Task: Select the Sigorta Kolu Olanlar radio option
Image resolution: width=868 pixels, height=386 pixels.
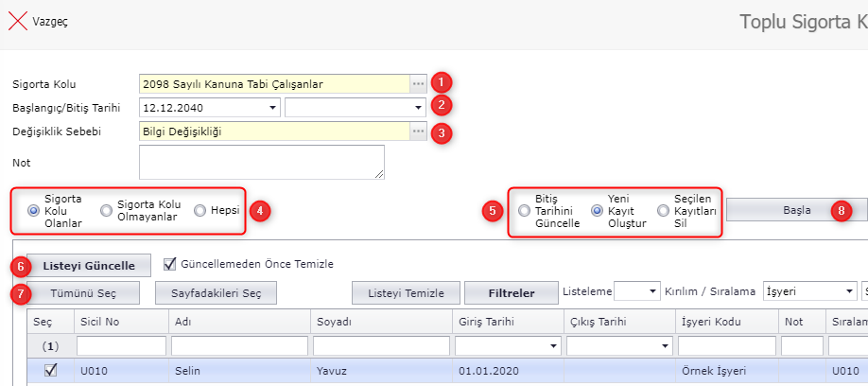Action: tap(34, 211)
